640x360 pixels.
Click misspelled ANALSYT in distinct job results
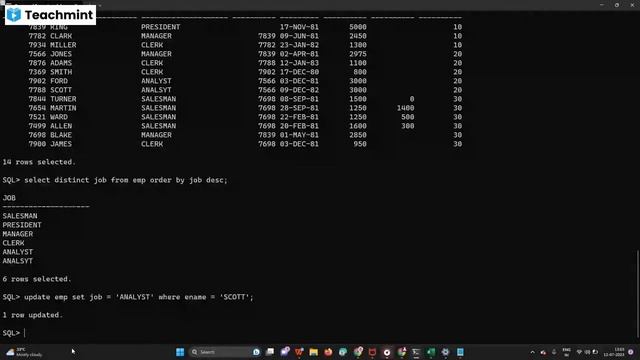coord(18,261)
